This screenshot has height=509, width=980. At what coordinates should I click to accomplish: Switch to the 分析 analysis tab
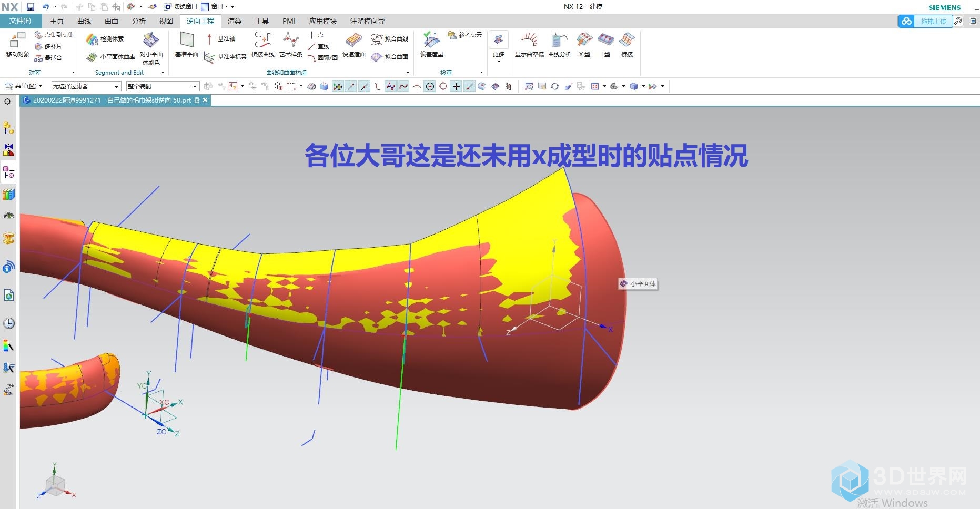[x=139, y=21]
